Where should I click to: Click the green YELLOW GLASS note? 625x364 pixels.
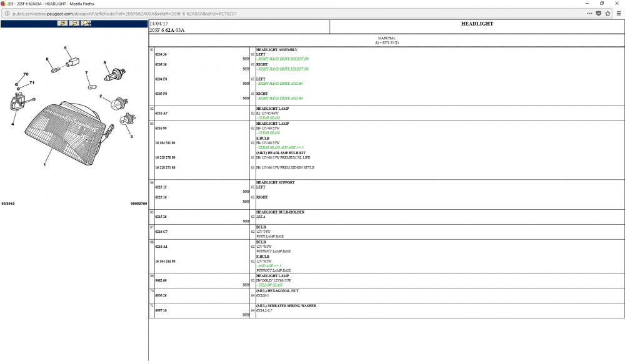point(269,285)
